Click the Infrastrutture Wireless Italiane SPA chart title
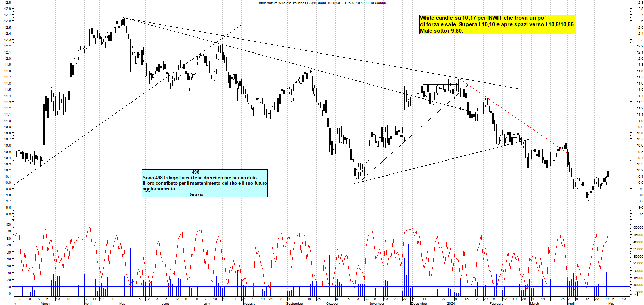The image size is (644, 305). (322, 3)
